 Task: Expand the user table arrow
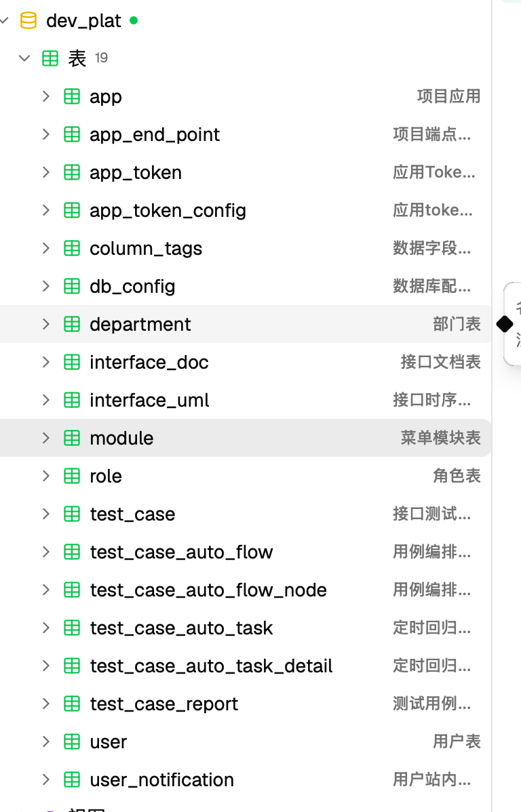[x=46, y=742]
